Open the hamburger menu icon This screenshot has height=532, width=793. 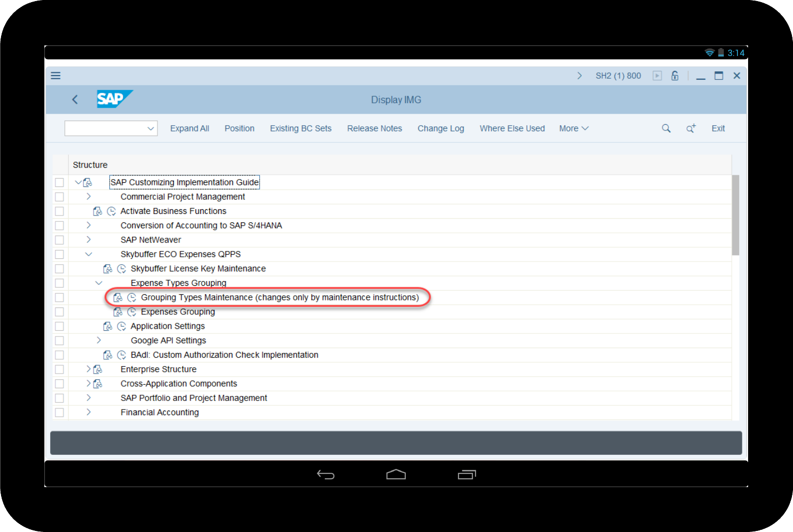click(x=55, y=76)
